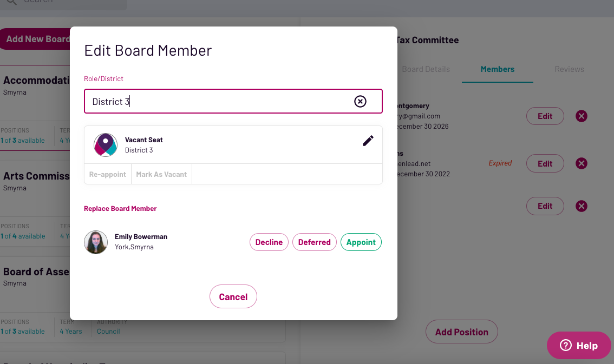Click the question mark Help icon
614x364 pixels.
566,346
